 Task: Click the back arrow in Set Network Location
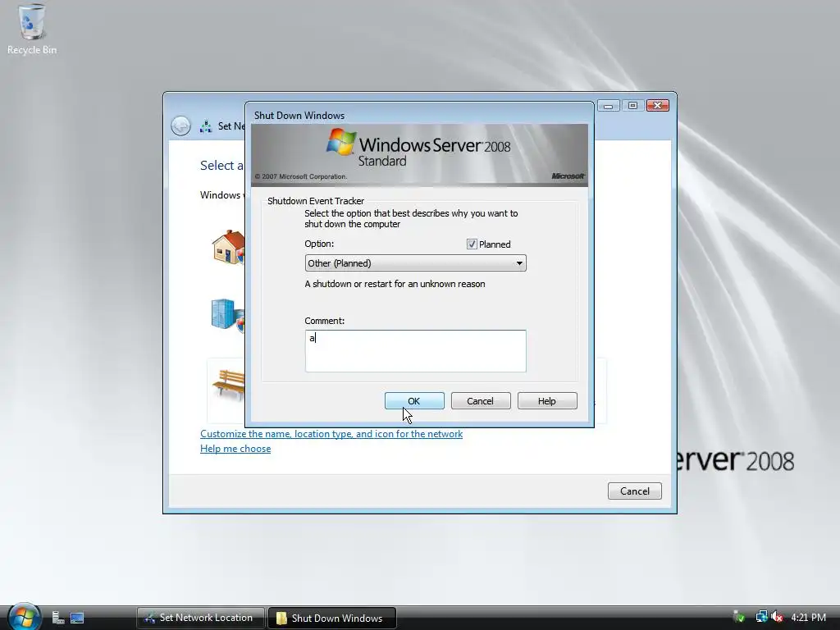[x=180, y=126]
